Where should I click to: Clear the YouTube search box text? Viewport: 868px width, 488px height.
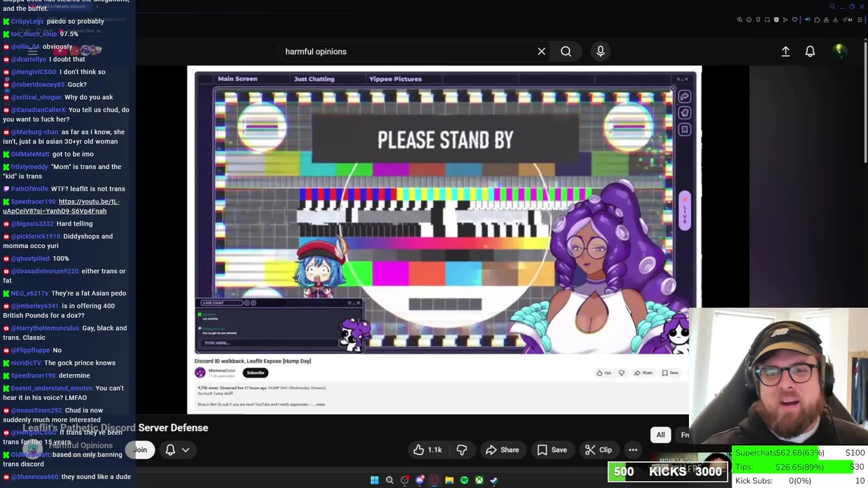(541, 52)
